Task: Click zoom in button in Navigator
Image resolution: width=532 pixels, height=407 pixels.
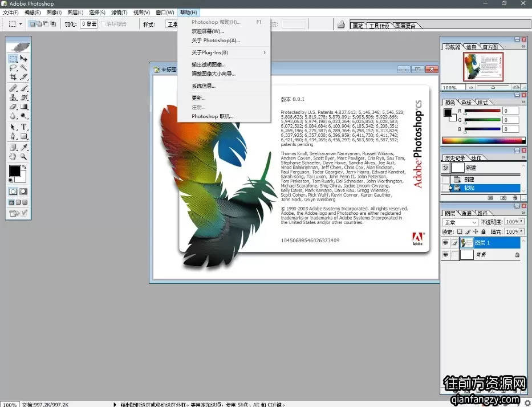Action: point(515,87)
